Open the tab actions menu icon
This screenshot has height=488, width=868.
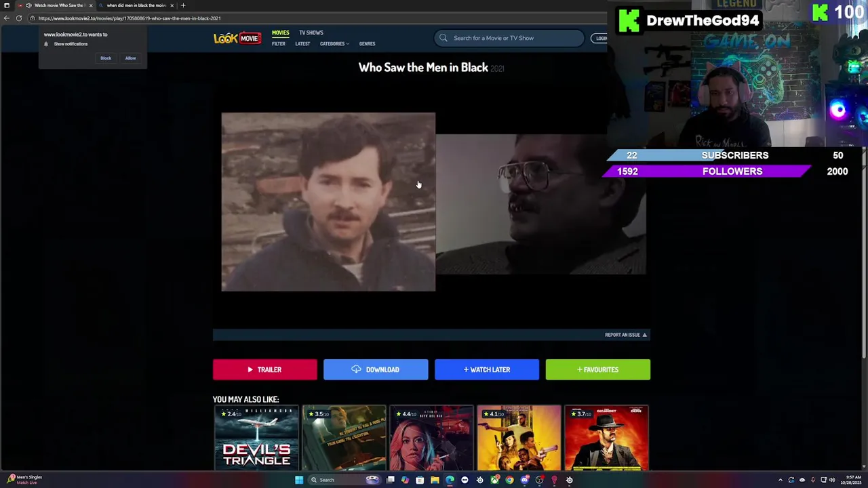coord(7,5)
